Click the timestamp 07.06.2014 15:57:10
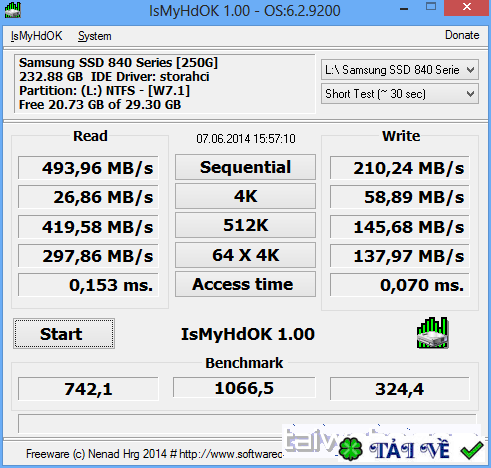 (x=246, y=138)
